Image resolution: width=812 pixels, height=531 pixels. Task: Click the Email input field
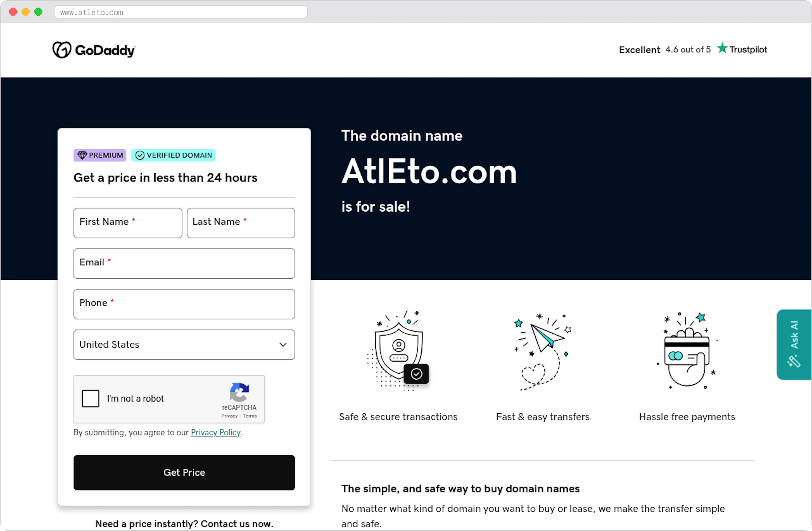point(184,263)
